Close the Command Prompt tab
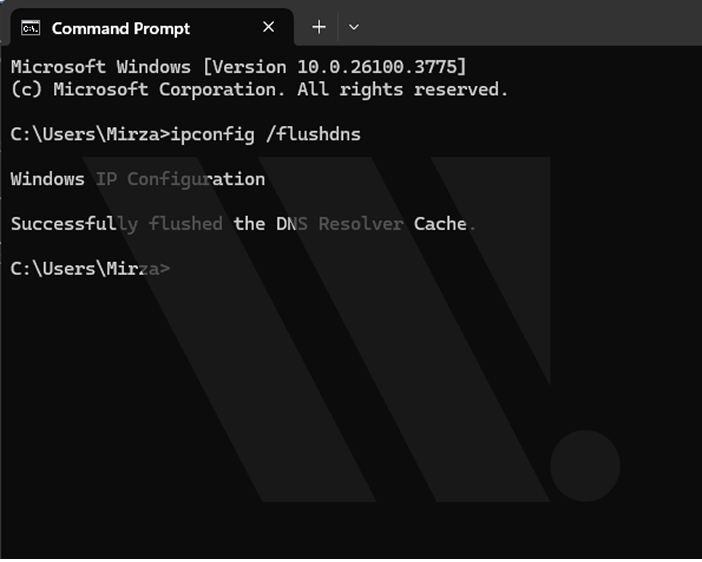The width and height of the screenshot is (702, 562). point(268,27)
